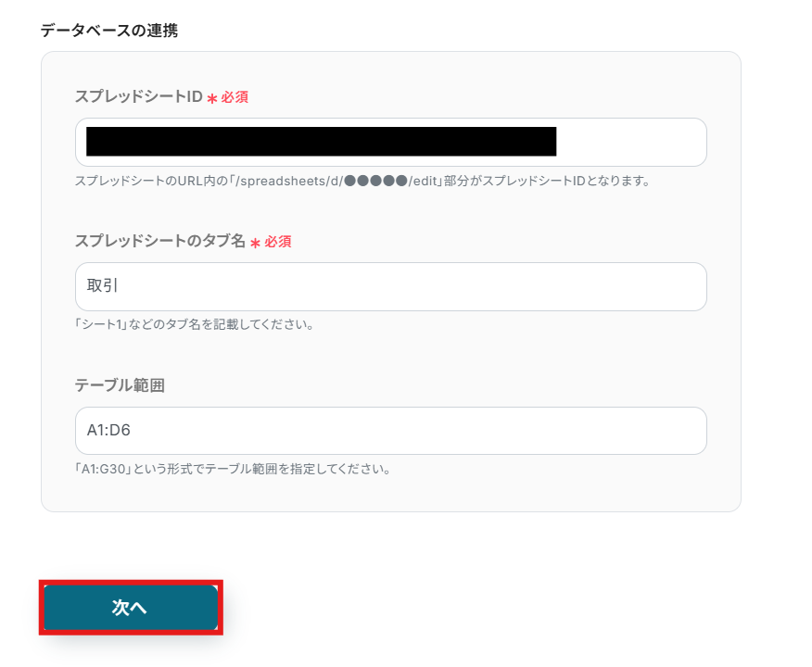Click the スプレッドシートのタブ名 label
This screenshot has height=667, width=812.
(159, 241)
